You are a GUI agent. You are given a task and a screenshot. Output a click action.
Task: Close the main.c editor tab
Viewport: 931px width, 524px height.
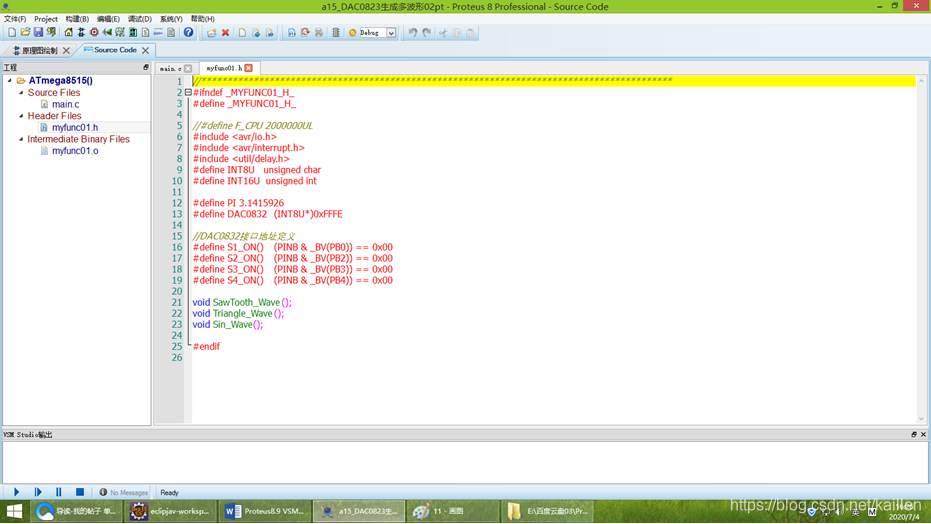[188, 68]
